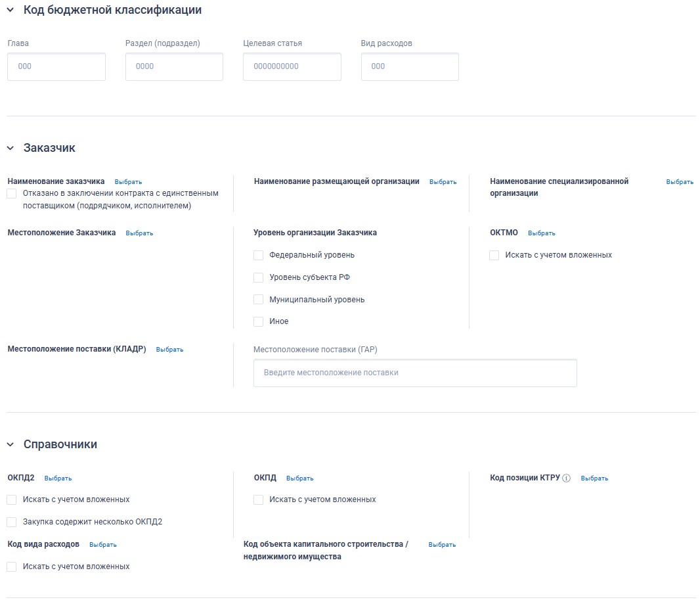
Task: Open Выбрать for Наименование заказчика
Action: 128,182
